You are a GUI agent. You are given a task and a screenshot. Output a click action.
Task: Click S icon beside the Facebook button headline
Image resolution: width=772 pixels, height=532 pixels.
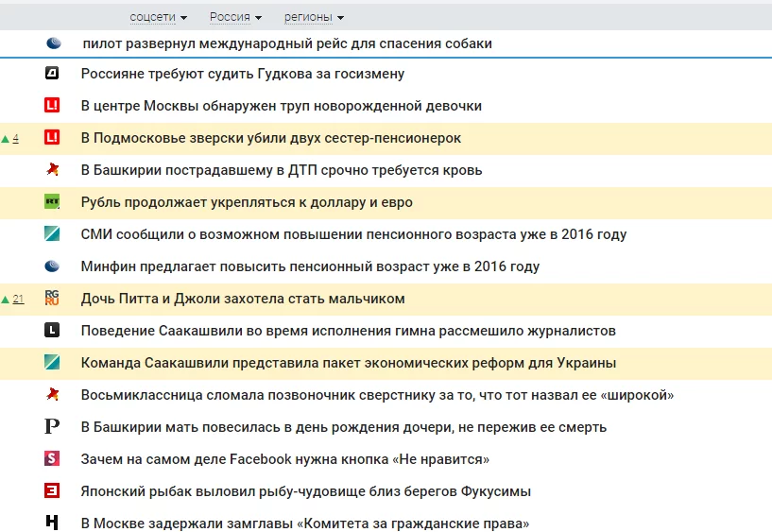pos(53,459)
